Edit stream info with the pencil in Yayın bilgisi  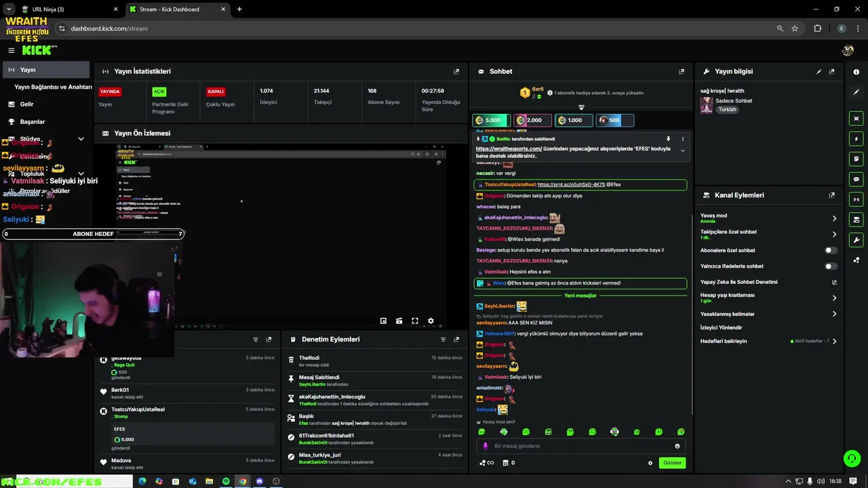click(818, 71)
